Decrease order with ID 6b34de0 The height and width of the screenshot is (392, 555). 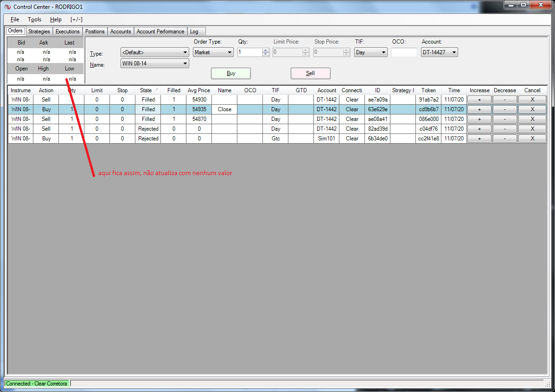click(x=505, y=139)
